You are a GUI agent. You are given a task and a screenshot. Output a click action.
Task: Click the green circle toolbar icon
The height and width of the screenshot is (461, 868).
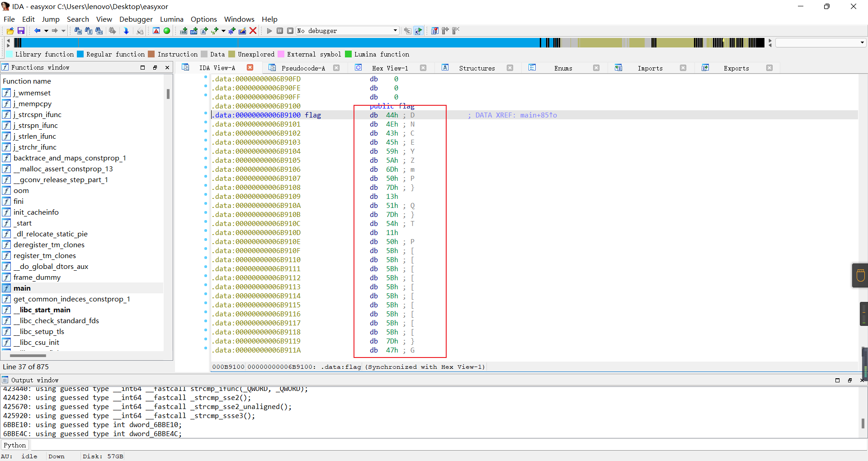click(167, 31)
